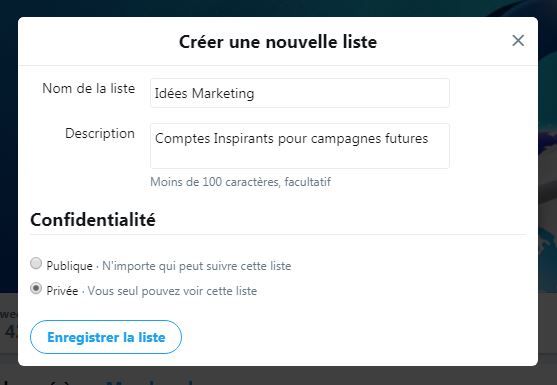Viewport: 557px width, 385px height.
Task: Click the dialog title Créer une nouvelle liste
Action: [x=278, y=42]
